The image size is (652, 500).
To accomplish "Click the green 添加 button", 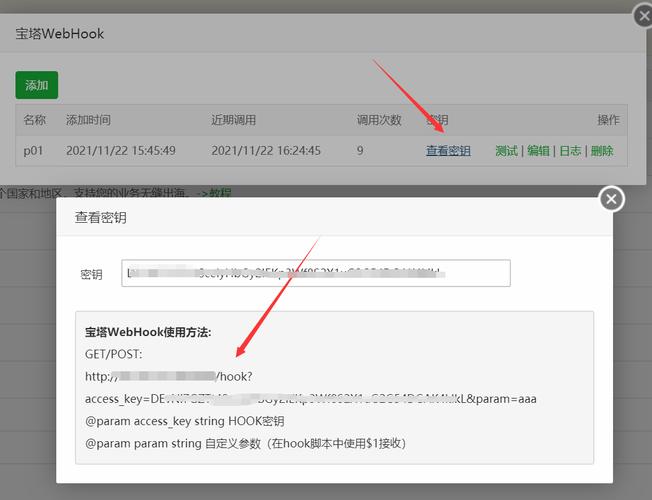I will pyautogui.click(x=37, y=85).
